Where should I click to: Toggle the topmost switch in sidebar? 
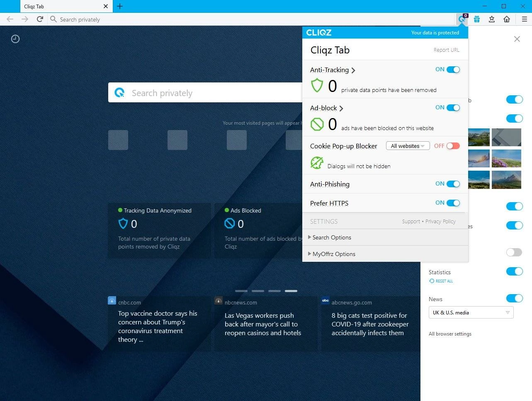point(514,99)
